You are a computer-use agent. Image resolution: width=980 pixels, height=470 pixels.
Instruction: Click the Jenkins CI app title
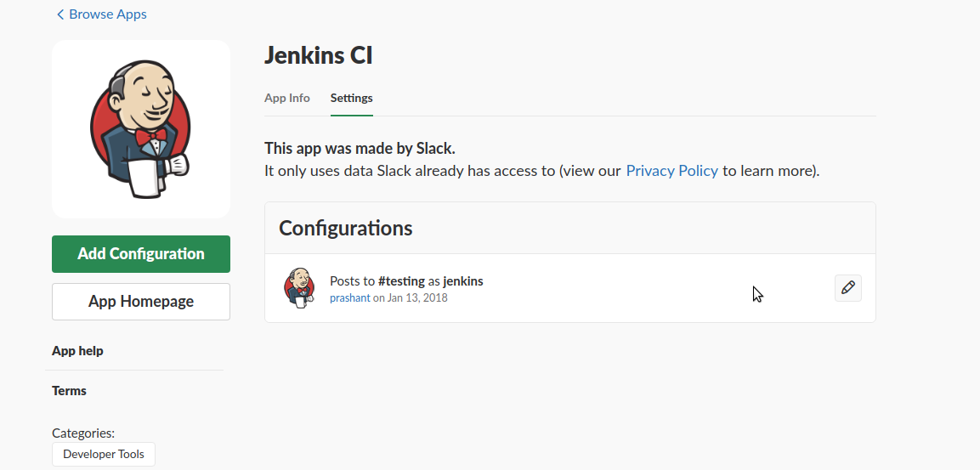(318, 55)
